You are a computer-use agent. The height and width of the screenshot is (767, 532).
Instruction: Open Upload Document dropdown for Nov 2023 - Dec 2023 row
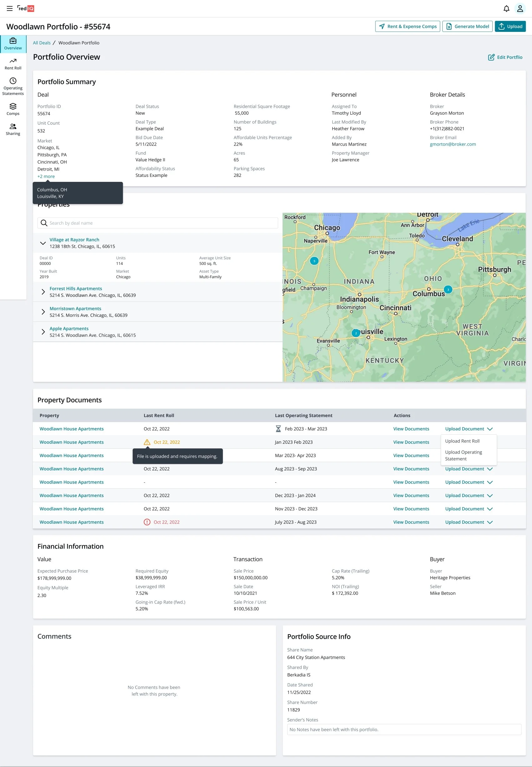[x=469, y=509]
